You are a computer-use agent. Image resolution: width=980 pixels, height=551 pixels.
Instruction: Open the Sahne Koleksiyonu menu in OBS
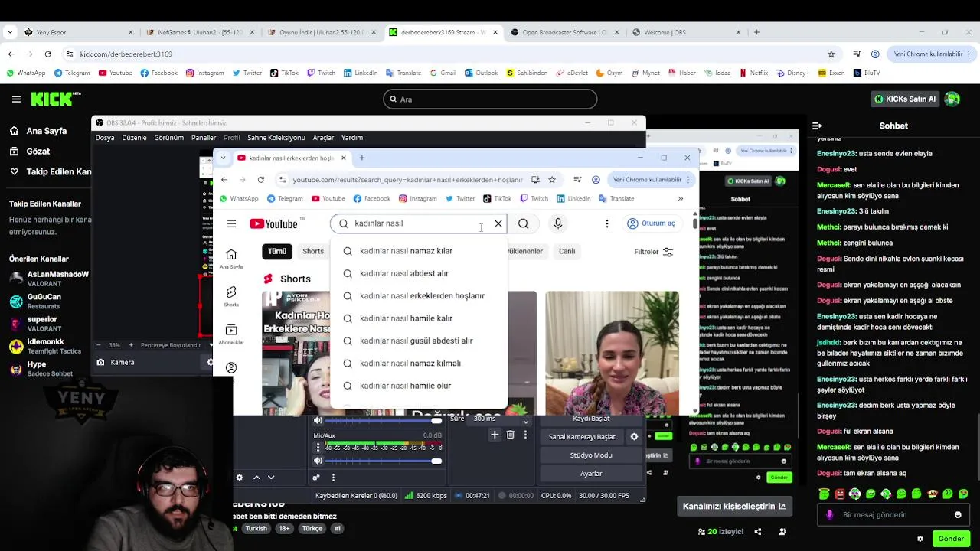pyautogui.click(x=276, y=138)
